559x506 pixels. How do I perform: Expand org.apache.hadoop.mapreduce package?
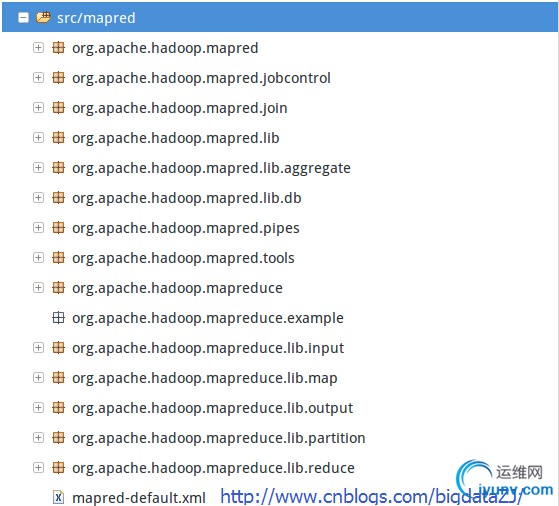pos(38,287)
